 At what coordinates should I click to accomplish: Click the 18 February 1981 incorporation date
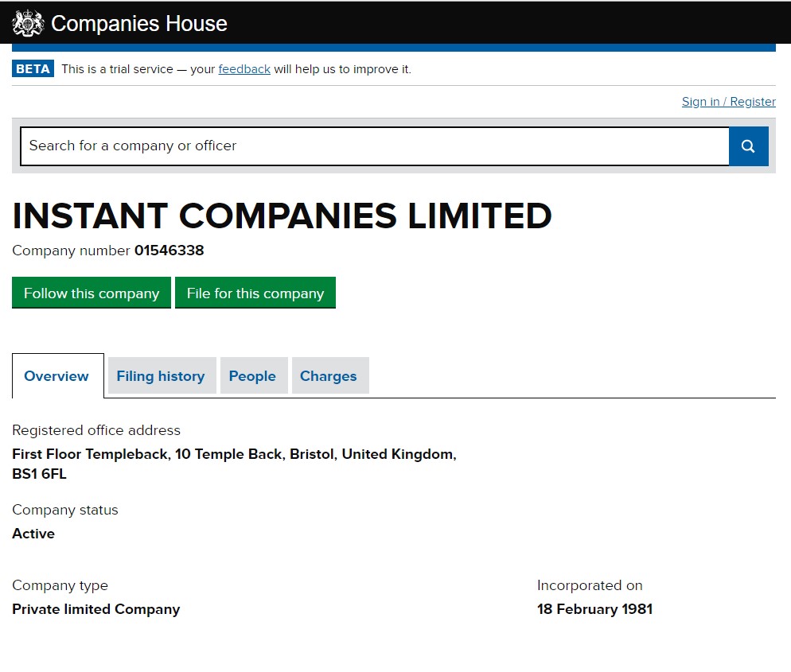(594, 609)
